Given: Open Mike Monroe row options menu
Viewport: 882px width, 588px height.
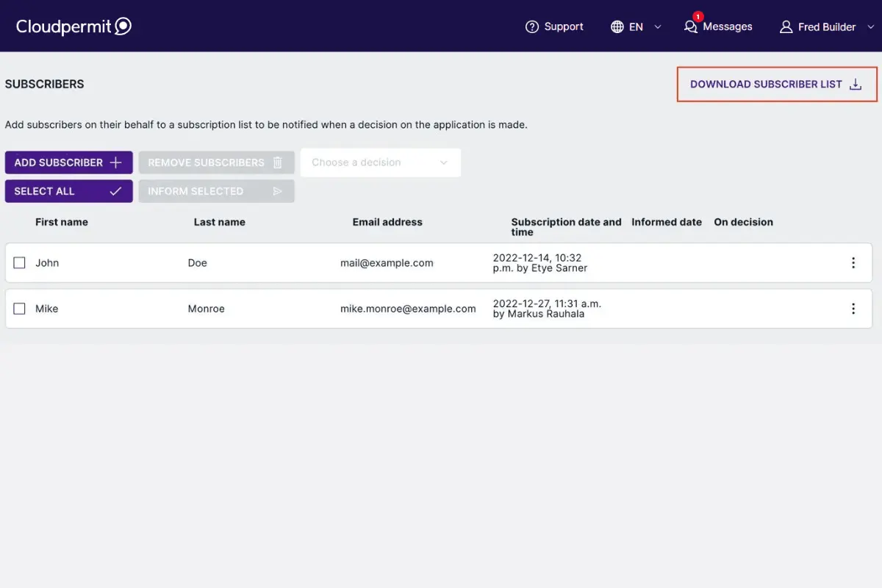Looking at the screenshot, I should pos(853,309).
